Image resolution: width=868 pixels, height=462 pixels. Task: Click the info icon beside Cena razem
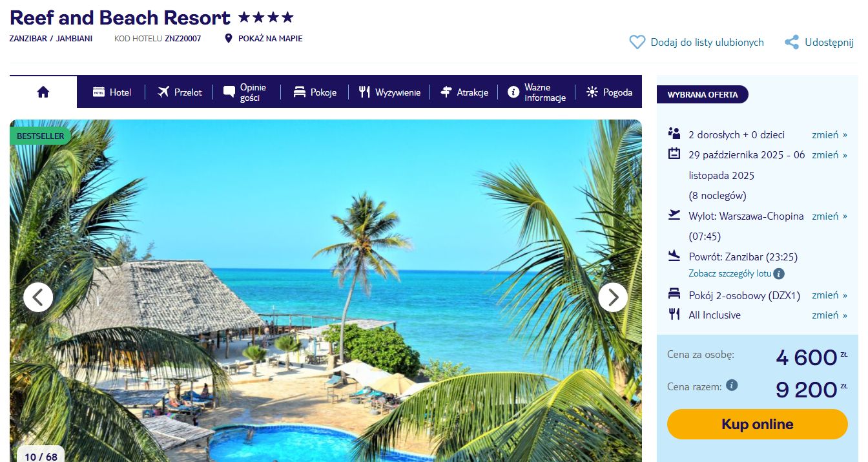click(732, 385)
